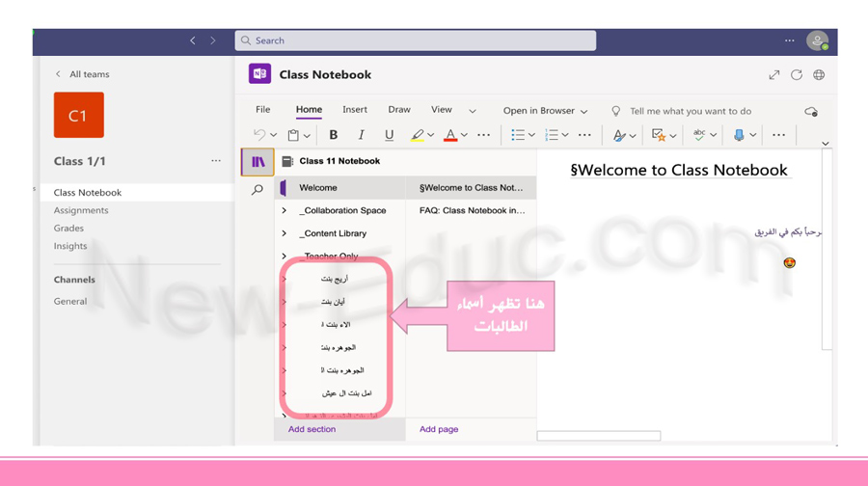Click the Class 11 Notebook book icon
Screen dimensions: 868x486
tap(287, 161)
